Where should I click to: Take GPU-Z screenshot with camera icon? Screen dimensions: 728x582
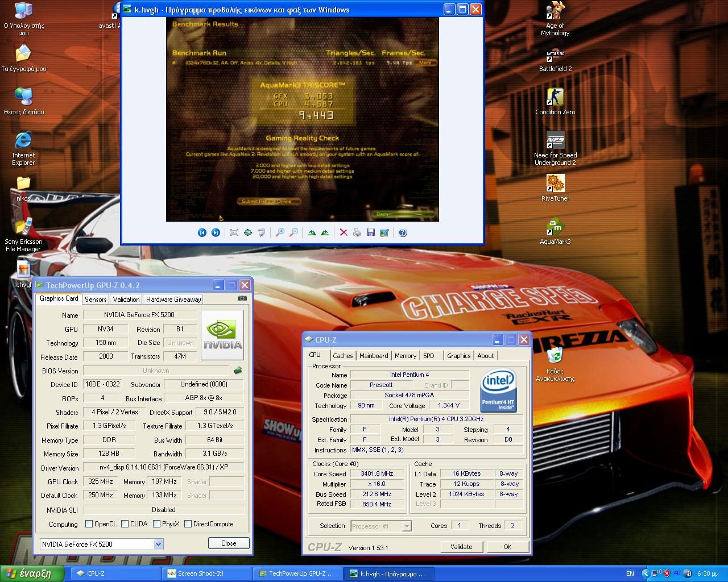point(242,298)
